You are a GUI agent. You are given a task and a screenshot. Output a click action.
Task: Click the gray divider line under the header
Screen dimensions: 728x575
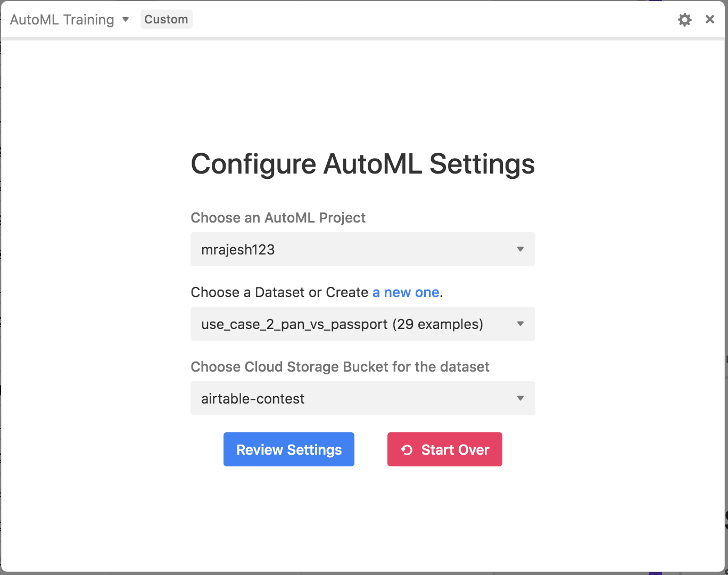click(364, 39)
